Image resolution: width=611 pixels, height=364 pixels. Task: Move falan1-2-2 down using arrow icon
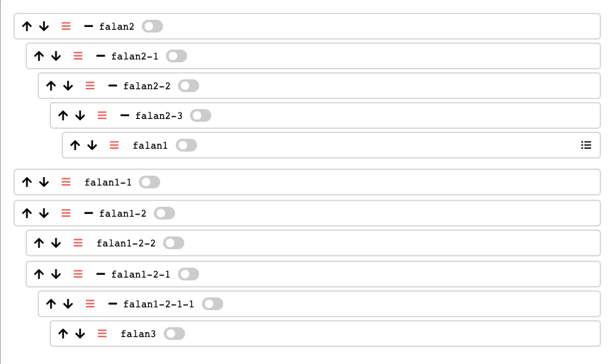point(56,243)
